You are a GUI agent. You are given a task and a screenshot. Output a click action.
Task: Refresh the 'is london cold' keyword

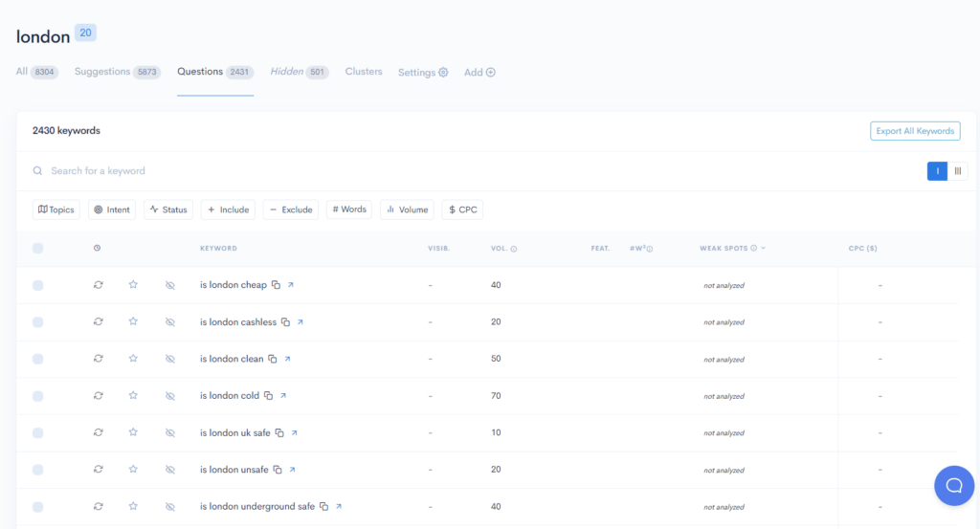pos(99,395)
